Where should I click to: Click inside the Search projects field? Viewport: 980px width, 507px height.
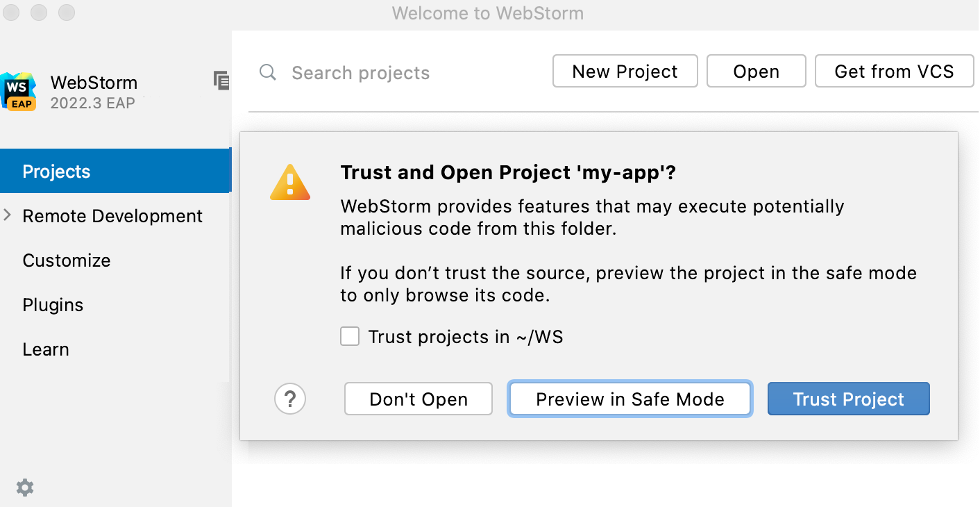tap(361, 72)
